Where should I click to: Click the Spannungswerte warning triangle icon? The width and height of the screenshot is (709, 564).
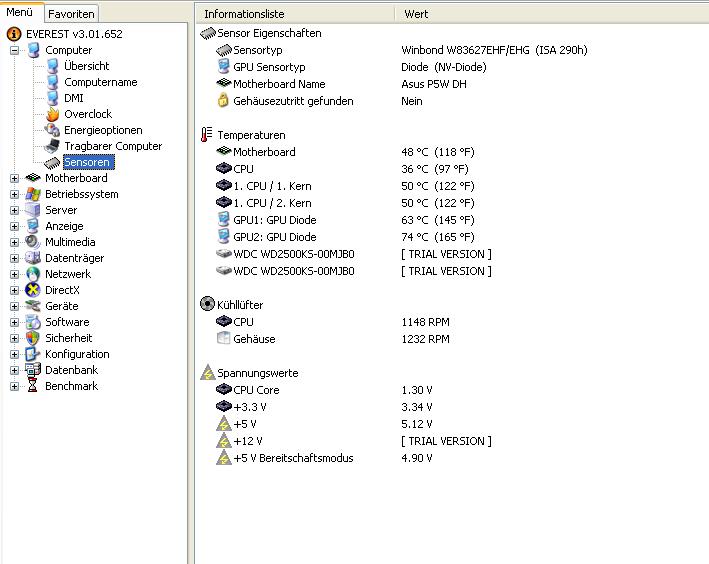point(208,372)
